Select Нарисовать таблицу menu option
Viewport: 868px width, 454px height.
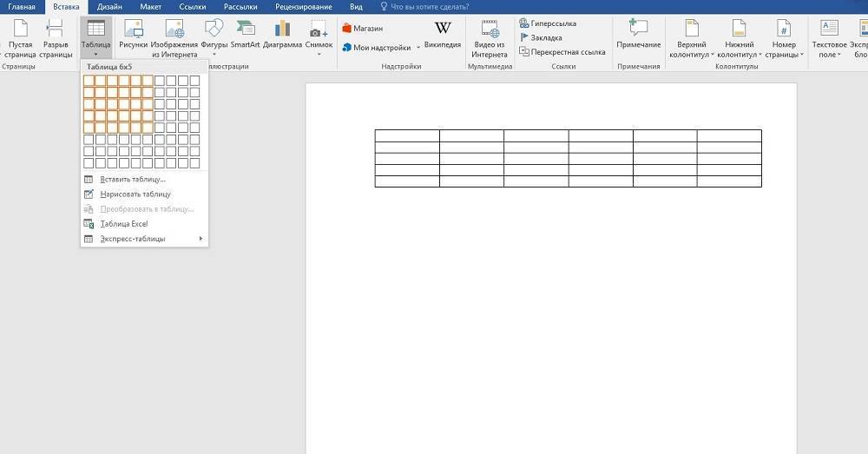pyautogui.click(x=135, y=194)
